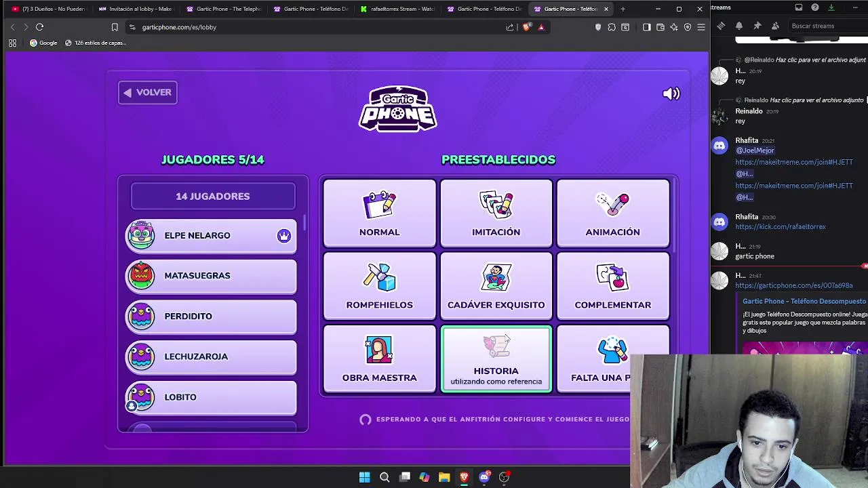Open OBS Studio from the taskbar
The height and width of the screenshot is (488, 868).
(504, 477)
